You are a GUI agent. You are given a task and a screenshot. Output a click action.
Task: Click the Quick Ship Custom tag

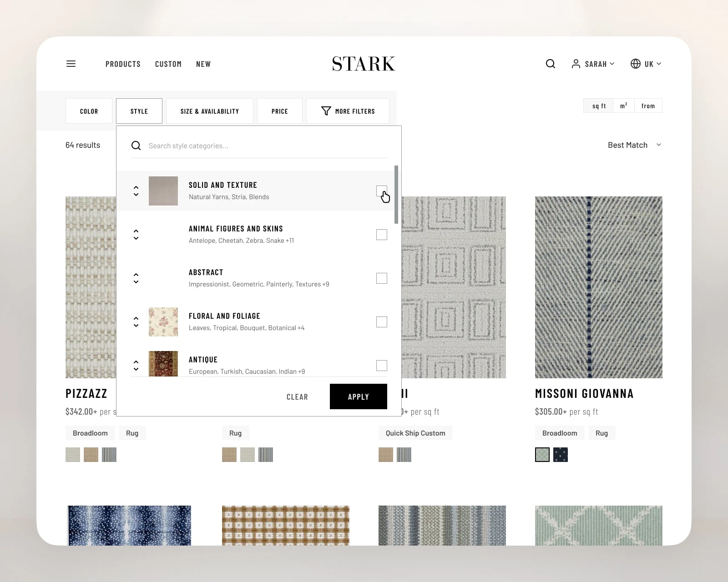click(415, 433)
